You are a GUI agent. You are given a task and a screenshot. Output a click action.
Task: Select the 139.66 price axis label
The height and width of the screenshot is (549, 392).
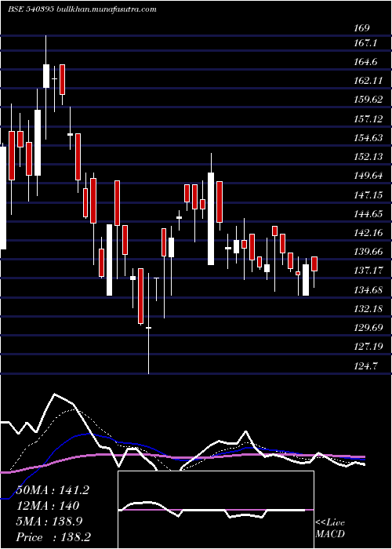coord(368,252)
